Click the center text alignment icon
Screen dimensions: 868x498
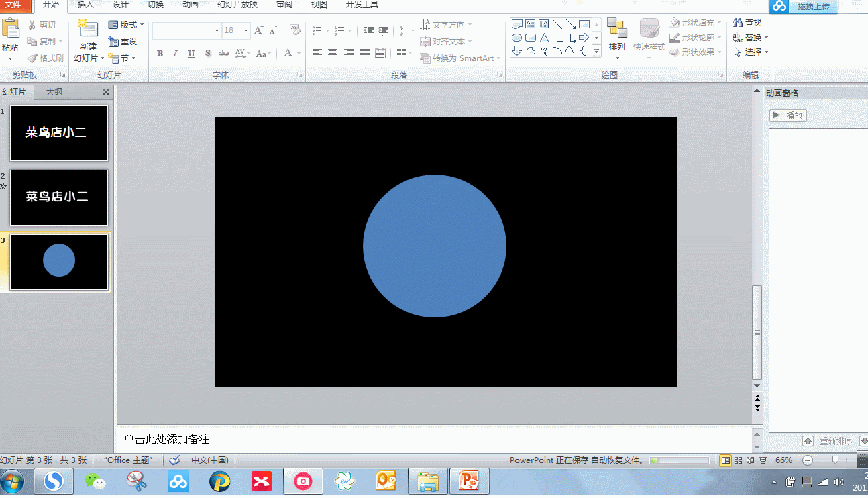tap(333, 53)
